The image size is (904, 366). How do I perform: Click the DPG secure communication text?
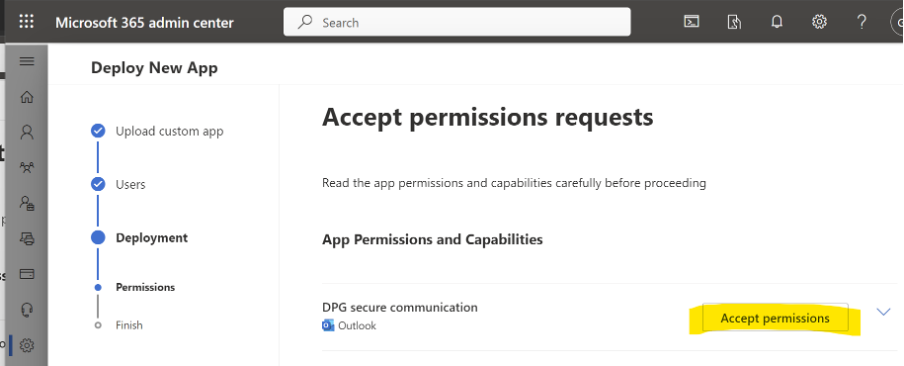coord(400,307)
